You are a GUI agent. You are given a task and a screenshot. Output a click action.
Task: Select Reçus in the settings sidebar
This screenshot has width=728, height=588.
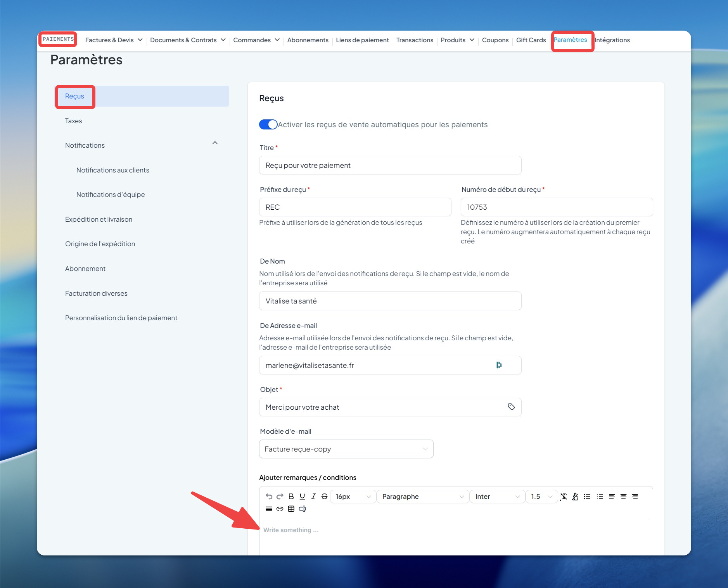(142, 96)
